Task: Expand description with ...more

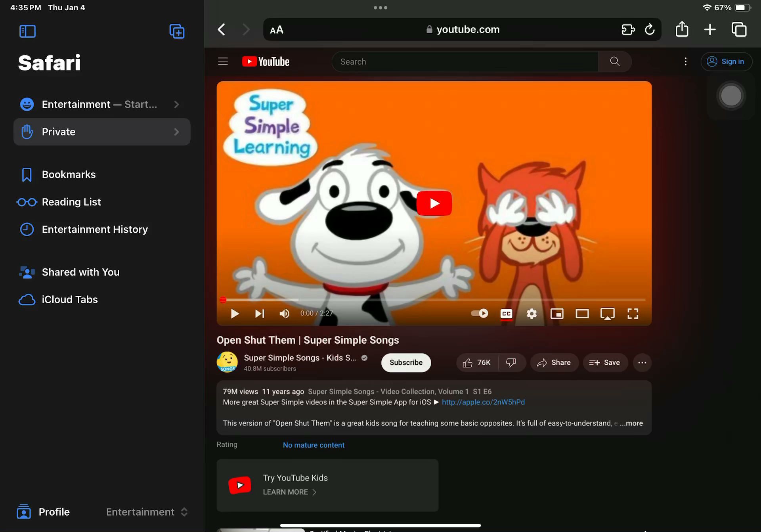Action: click(631, 423)
